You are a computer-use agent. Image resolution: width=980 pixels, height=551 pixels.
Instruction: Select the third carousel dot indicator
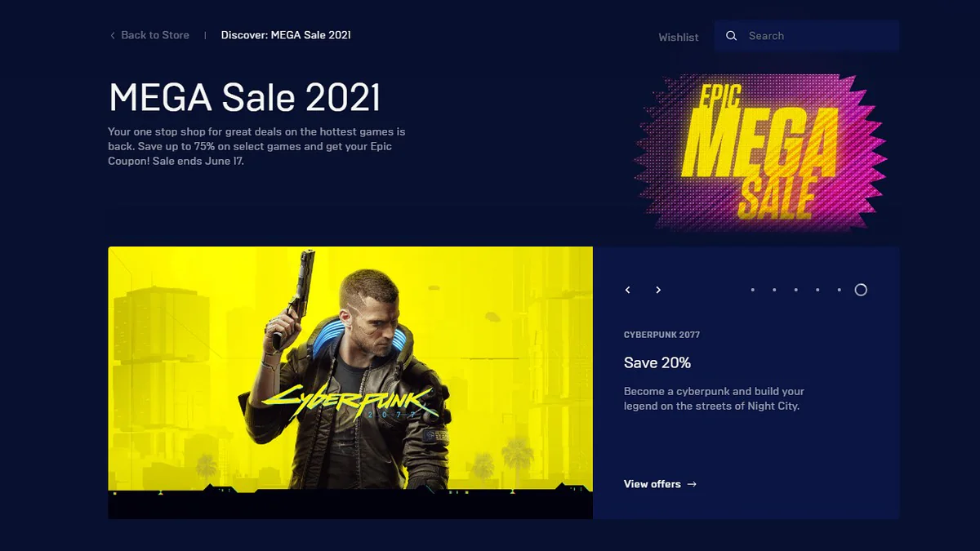(x=795, y=290)
